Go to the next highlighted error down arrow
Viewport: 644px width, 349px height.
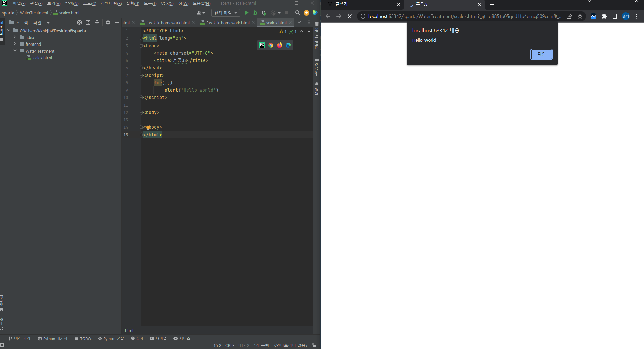click(309, 31)
